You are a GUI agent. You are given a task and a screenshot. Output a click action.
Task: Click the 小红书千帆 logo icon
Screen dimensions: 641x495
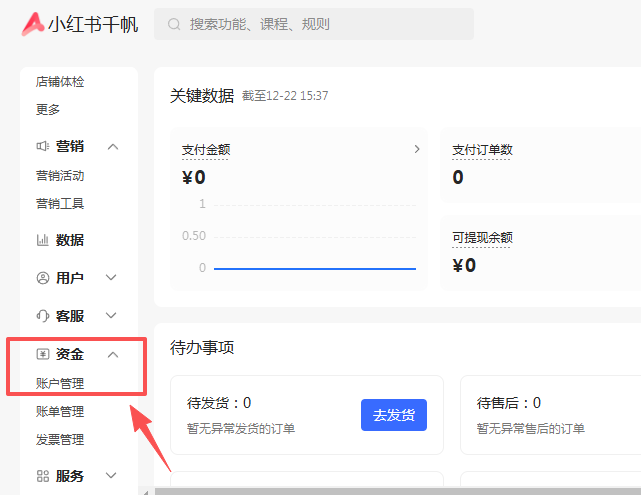(x=33, y=24)
